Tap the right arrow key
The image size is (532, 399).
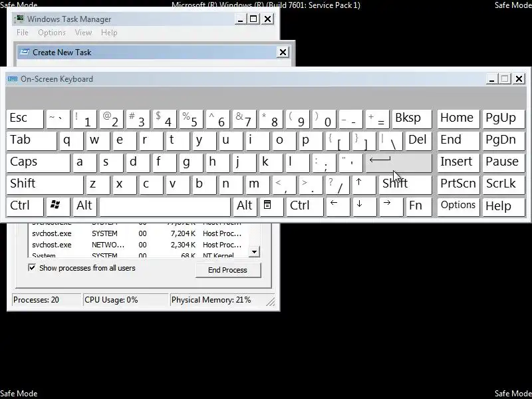tap(391, 207)
